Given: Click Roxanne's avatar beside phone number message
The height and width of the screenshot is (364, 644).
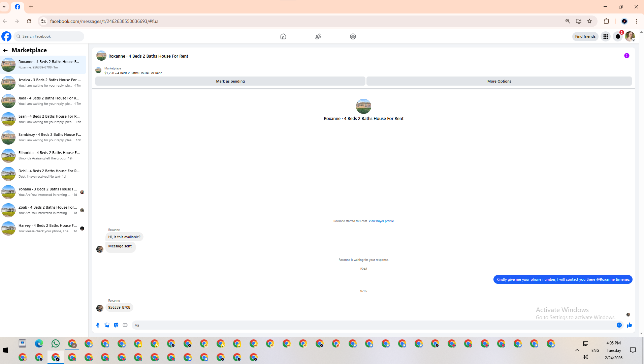Looking at the screenshot, I should [x=100, y=308].
